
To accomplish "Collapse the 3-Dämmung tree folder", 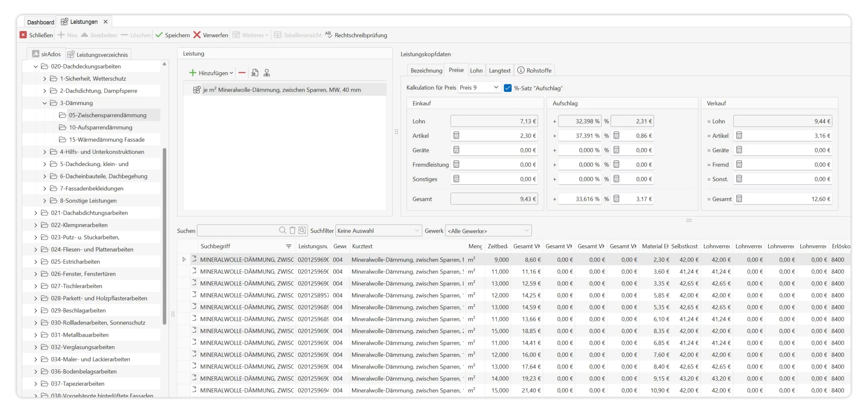I will pyautogui.click(x=45, y=103).
